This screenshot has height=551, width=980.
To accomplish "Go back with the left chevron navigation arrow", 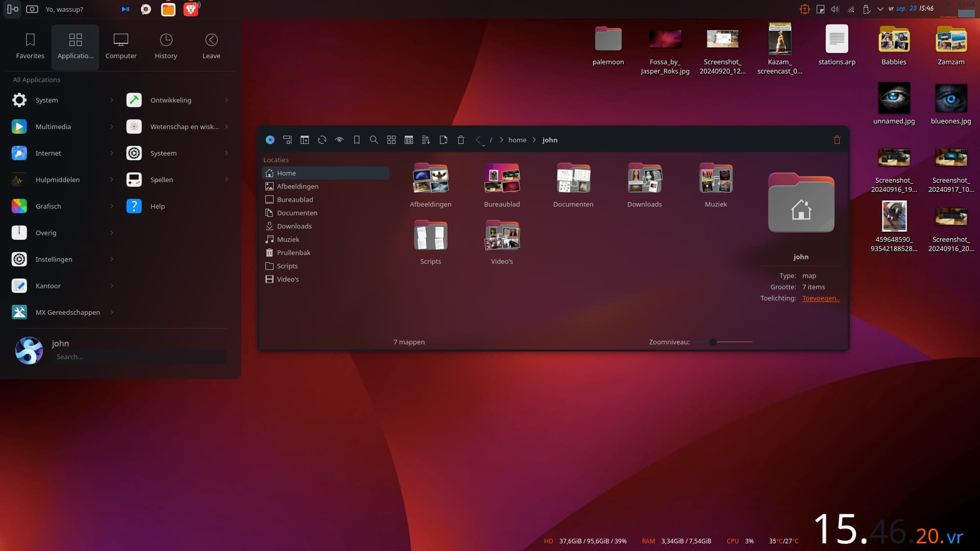I will (x=478, y=140).
